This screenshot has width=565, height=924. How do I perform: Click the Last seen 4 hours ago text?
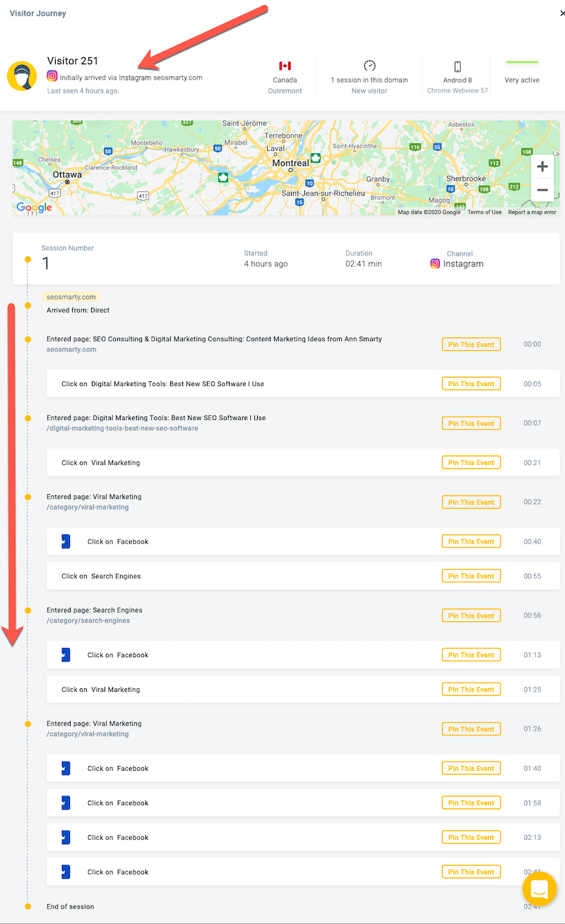(x=83, y=90)
